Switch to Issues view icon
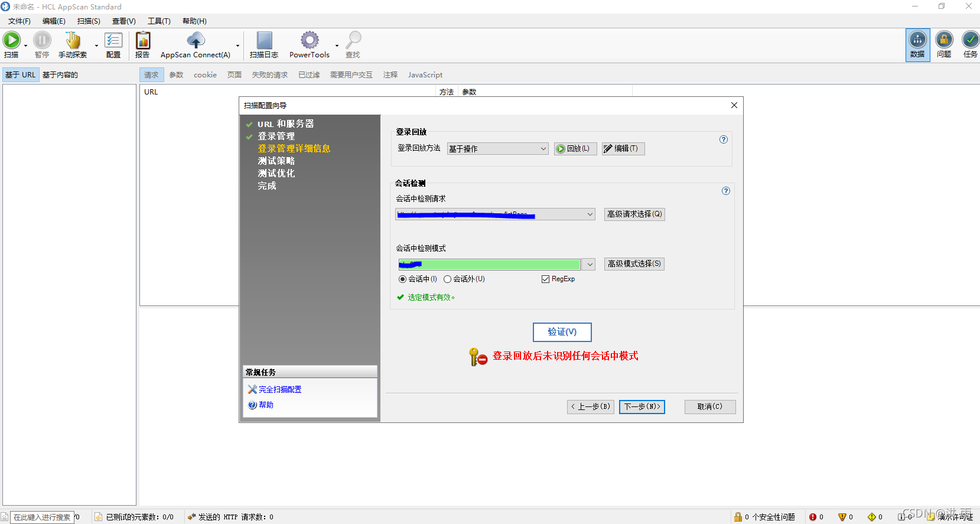Image resolution: width=980 pixels, height=524 pixels. tap(944, 40)
